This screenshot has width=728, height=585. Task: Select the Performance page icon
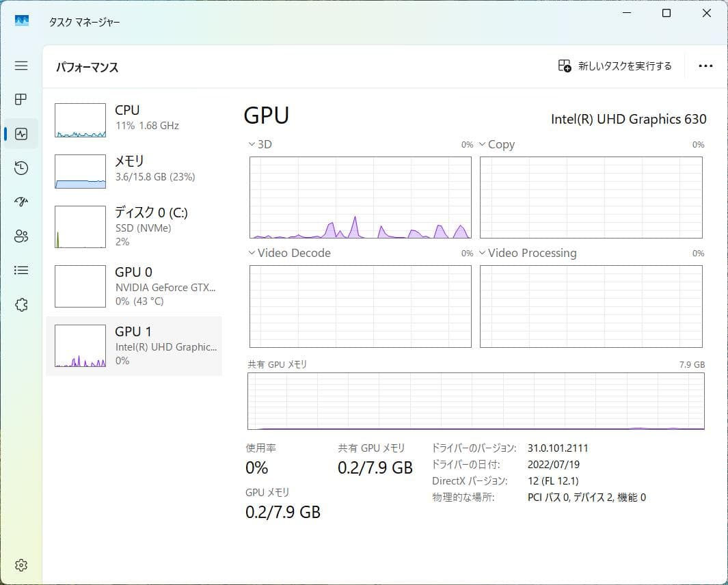(21, 134)
